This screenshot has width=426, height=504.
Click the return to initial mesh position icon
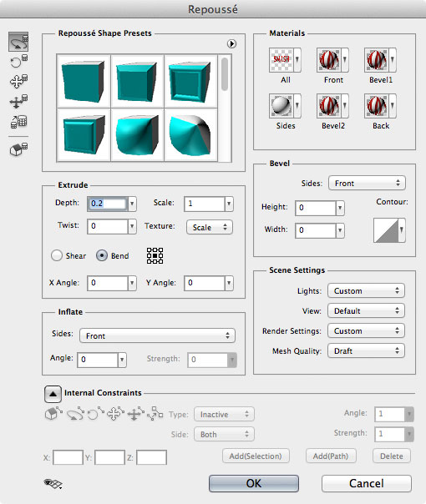[x=18, y=150]
